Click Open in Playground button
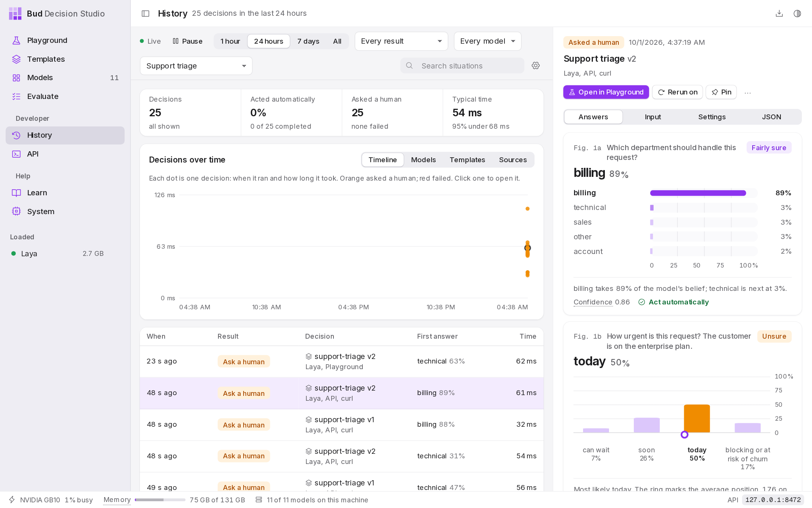Screen dimensions: 812x508 click(606, 92)
